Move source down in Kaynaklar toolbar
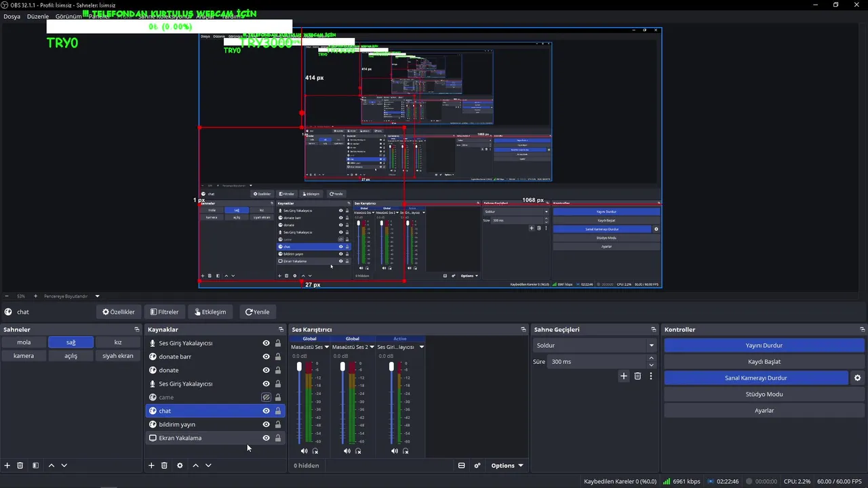The width and height of the screenshot is (868, 488). (208, 466)
